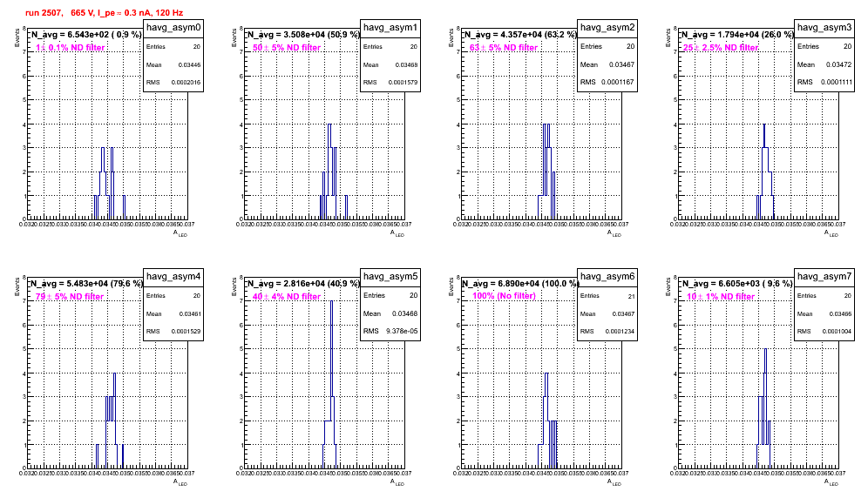Click the A_LED axis label under havg_asym7 plot
This screenshot has width=868, height=498.
(x=831, y=482)
